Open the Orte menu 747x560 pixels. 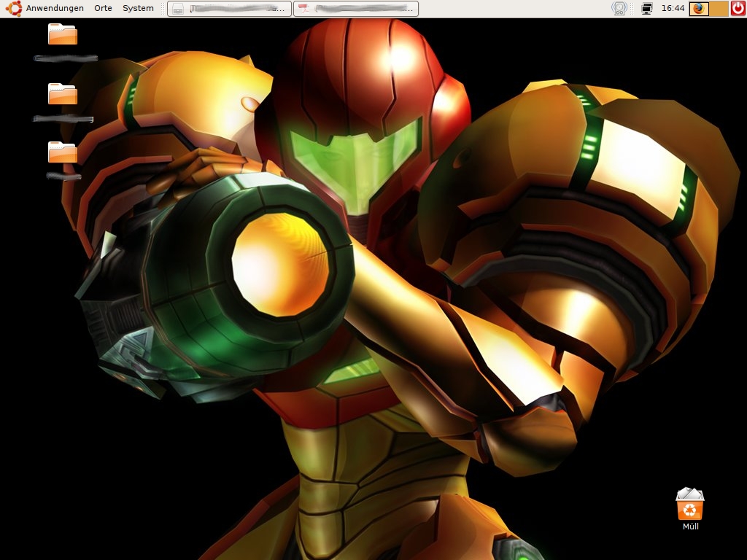point(103,8)
